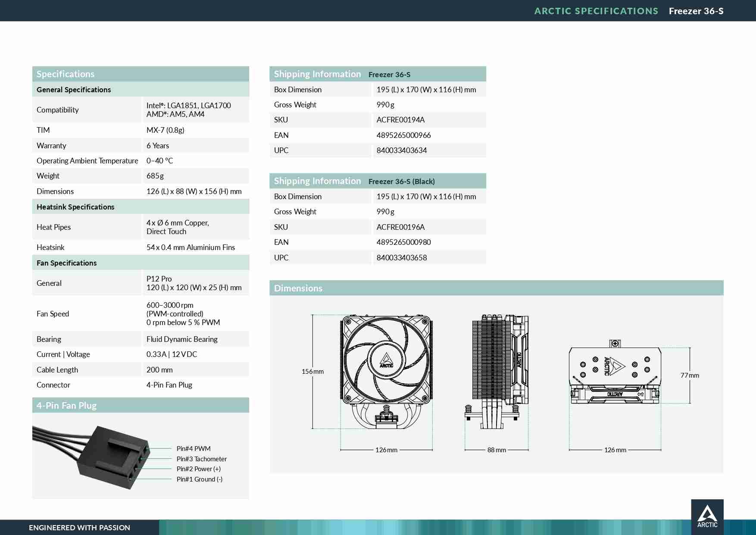Click the 'Freezer 36-S (Black)' shipping heading
Image resolution: width=756 pixels, height=535 pixels.
(402, 181)
